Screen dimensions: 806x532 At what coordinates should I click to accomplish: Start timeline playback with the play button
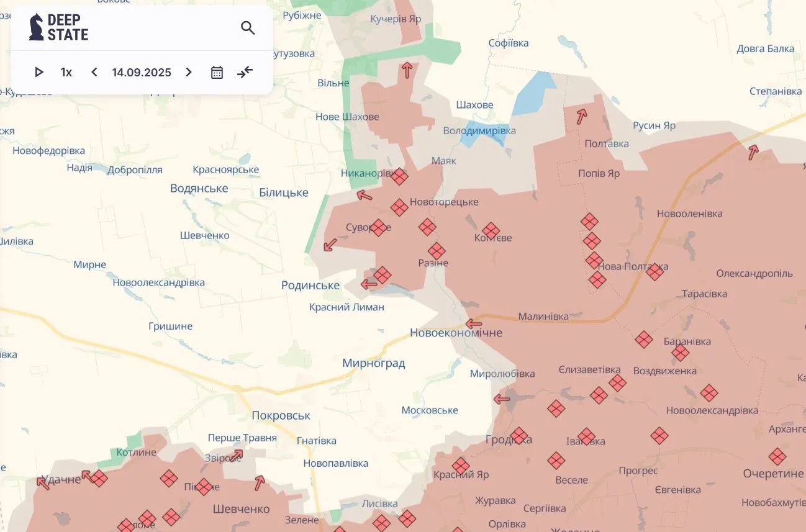tap(38, 72)
